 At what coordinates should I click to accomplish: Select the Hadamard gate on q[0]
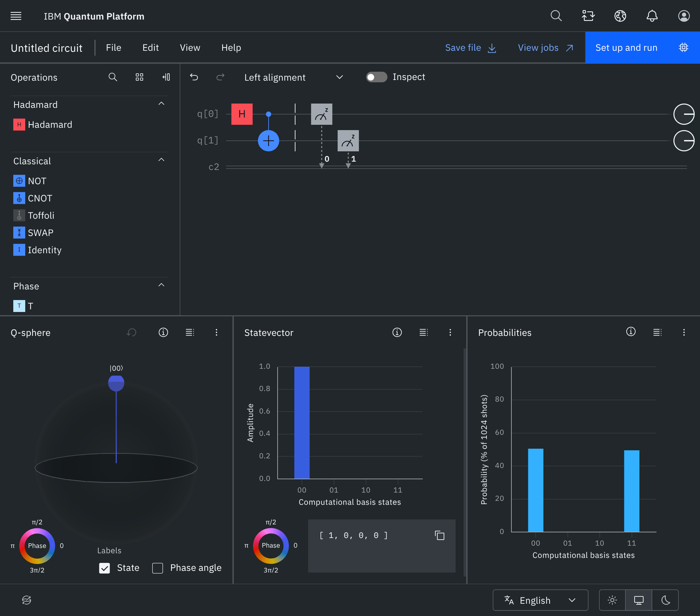pyautogui.click(x=242, y=114)
